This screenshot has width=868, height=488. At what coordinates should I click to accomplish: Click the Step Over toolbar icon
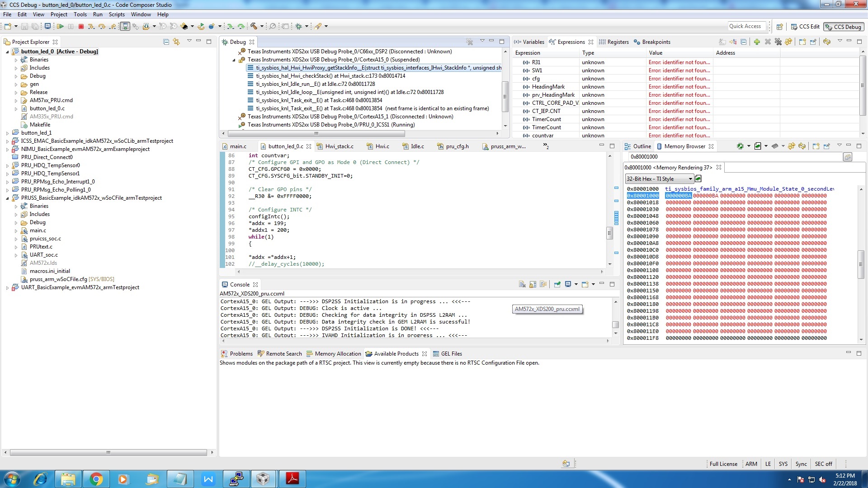coord(102,26)
